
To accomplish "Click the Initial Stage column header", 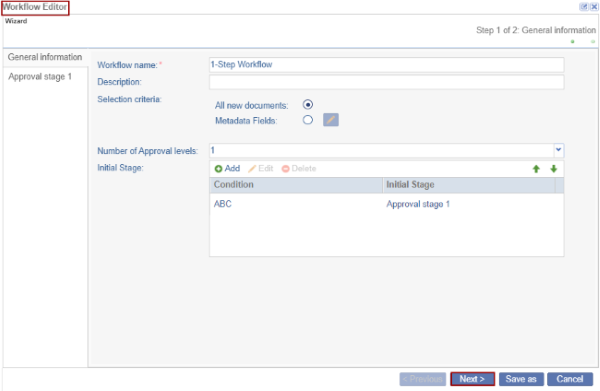I will (x=469, y=185).
